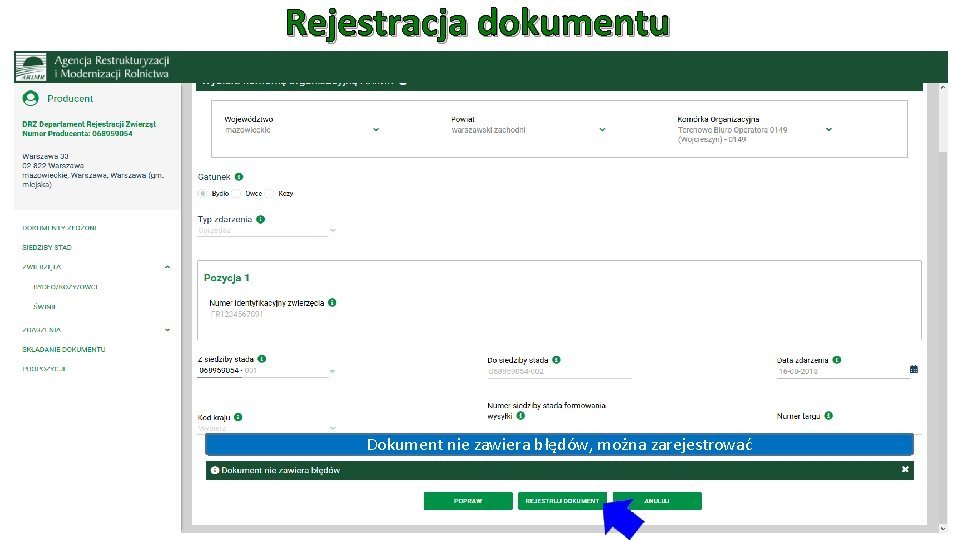Click the Rejestruj dokument button

(x=562, y=501)
